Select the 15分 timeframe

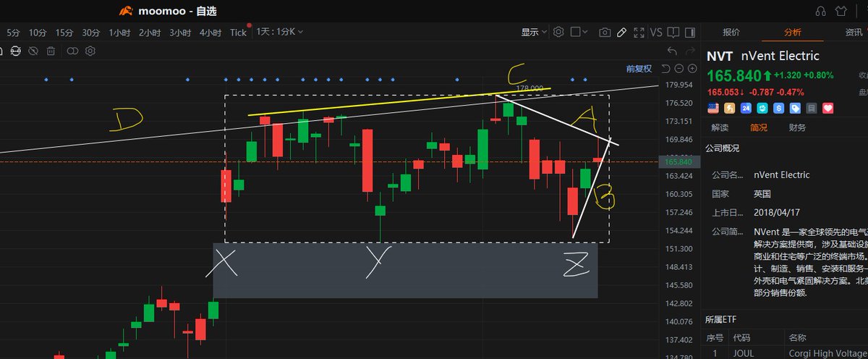64,33
